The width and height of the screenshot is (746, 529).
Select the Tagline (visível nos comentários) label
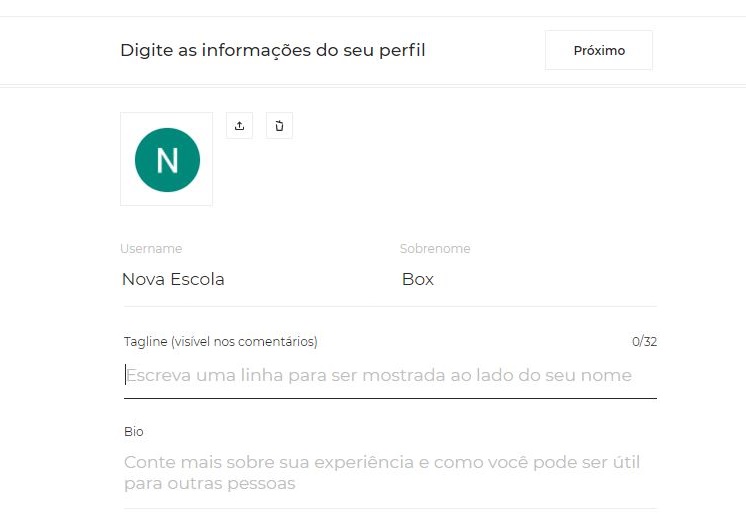click(x=221, y=342)
